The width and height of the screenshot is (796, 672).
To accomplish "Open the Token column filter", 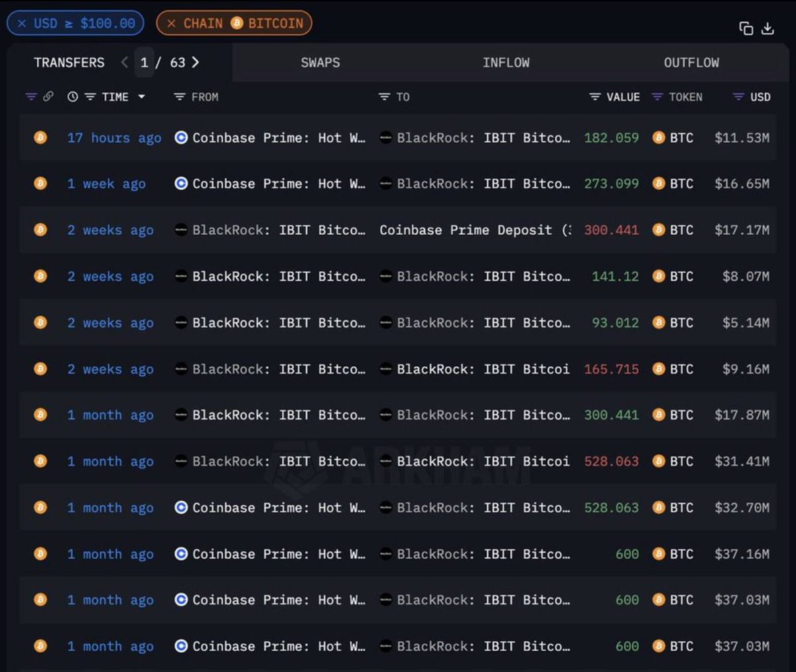I will pos(657,97).
